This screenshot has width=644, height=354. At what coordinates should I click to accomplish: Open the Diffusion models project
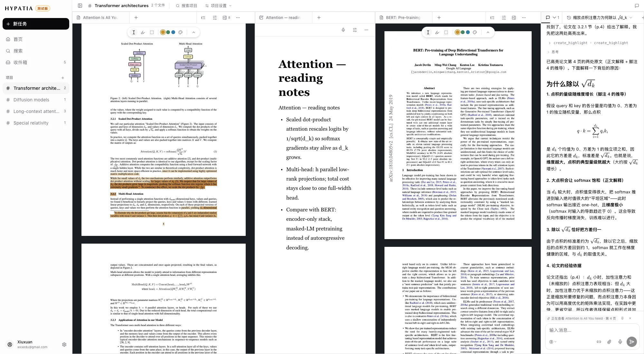(36, 100)
